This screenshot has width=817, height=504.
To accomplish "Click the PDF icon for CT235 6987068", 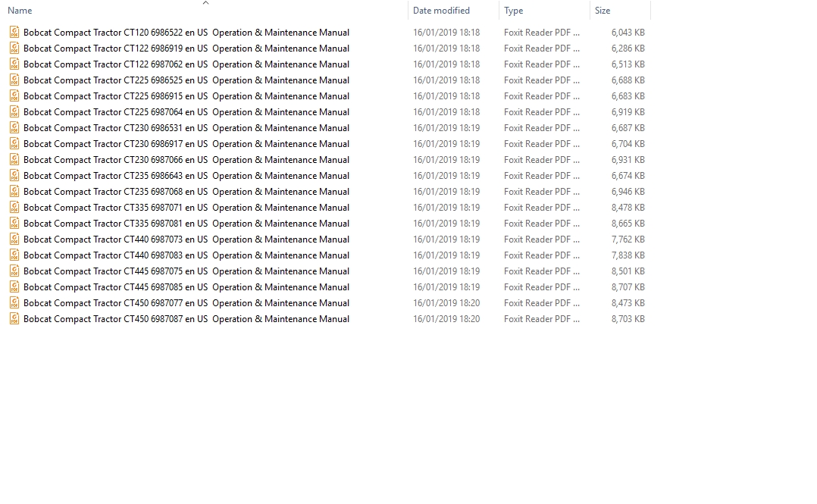I will pyautogui.click(x=14, y=191).
